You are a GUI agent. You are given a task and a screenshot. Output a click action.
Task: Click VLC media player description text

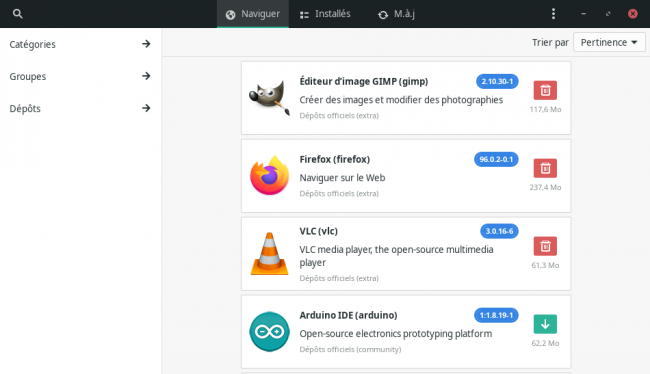396,256
